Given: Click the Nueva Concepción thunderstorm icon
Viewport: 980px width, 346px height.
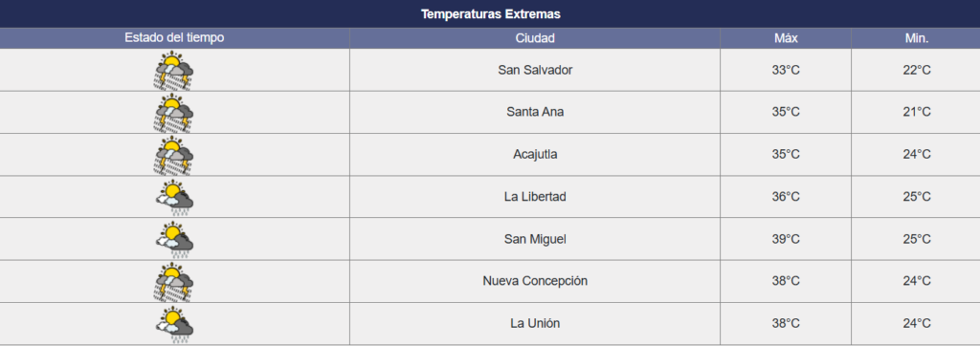Looking at the screenshot, I should coord(174,282).
